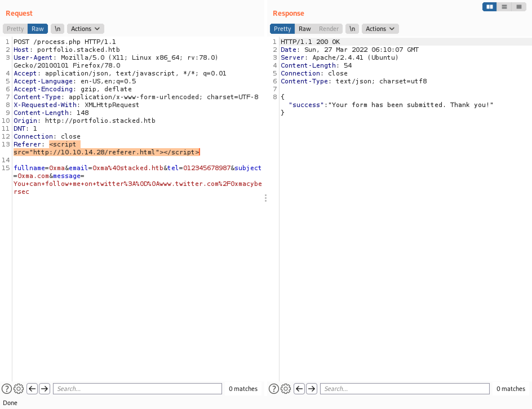Go to next match in Response search
This screenshot has height=409, width=532.
click(311, 389)
